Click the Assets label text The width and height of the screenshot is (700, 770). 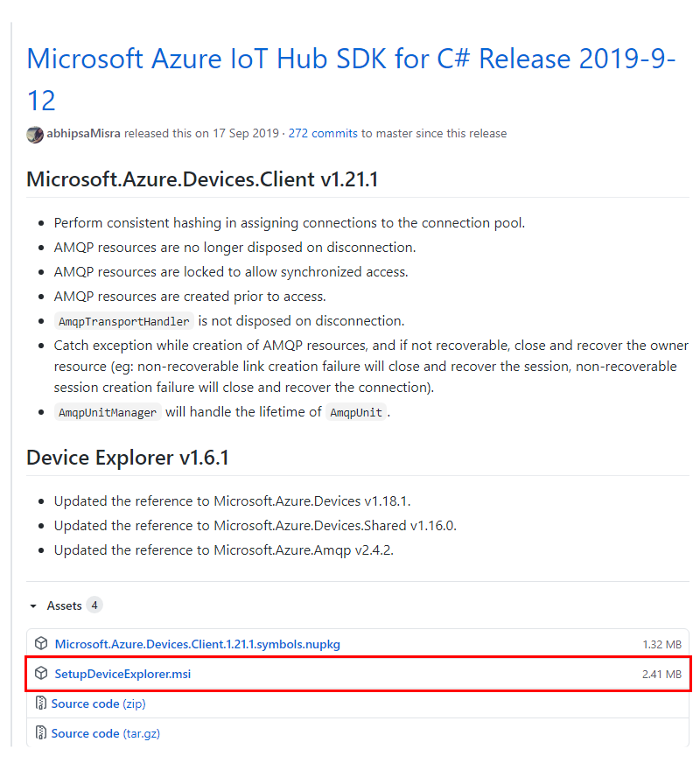[64, 605]
